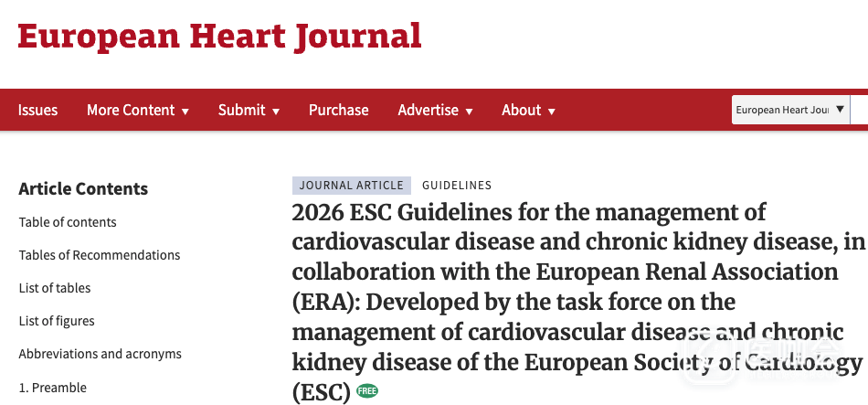Click the Article Contents heading
The image size is (868, 405).
(83, 189)
